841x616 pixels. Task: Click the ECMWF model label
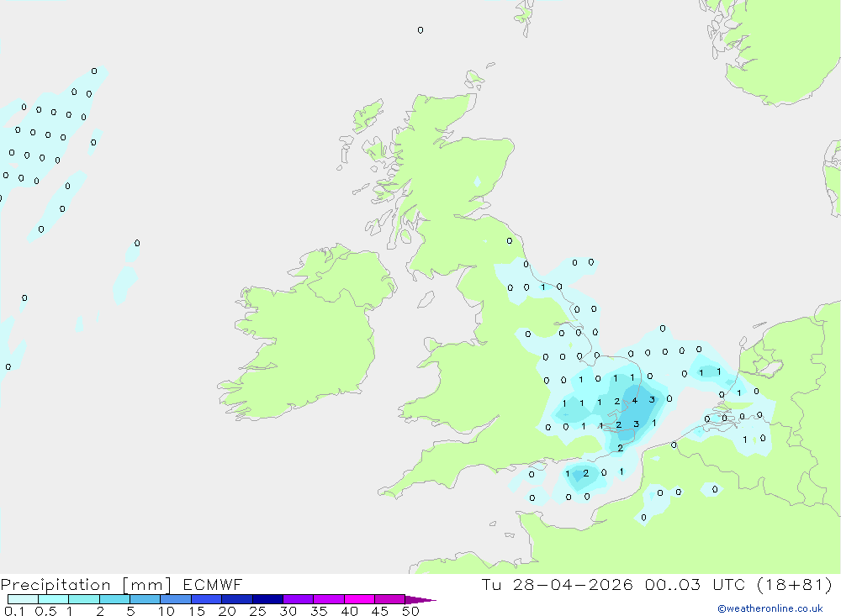click(213, 584)
